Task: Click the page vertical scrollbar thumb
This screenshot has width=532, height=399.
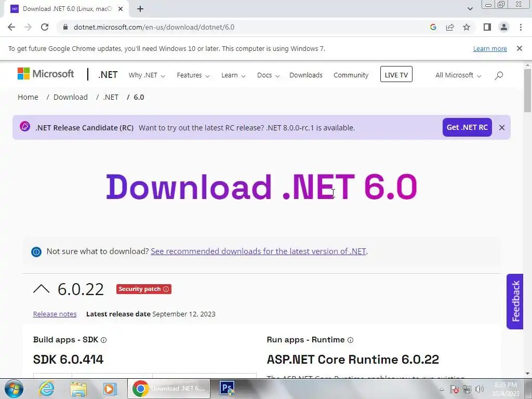Action: (527, 90)
